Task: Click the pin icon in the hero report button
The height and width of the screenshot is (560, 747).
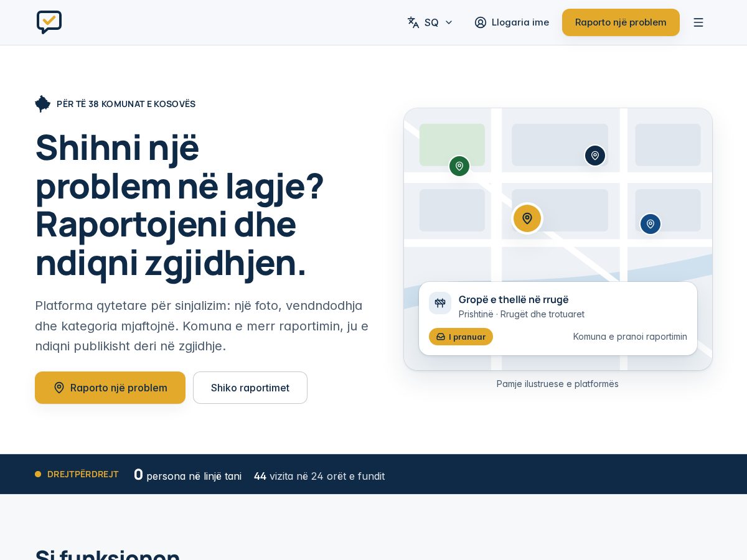Action: point(59,388)
